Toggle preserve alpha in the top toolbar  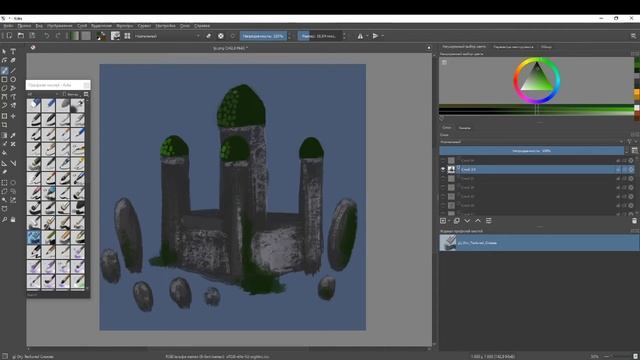[221, 36]
